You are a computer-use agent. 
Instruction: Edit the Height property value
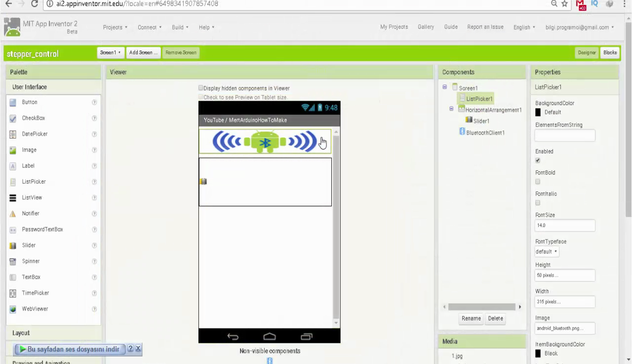point(565,275)
